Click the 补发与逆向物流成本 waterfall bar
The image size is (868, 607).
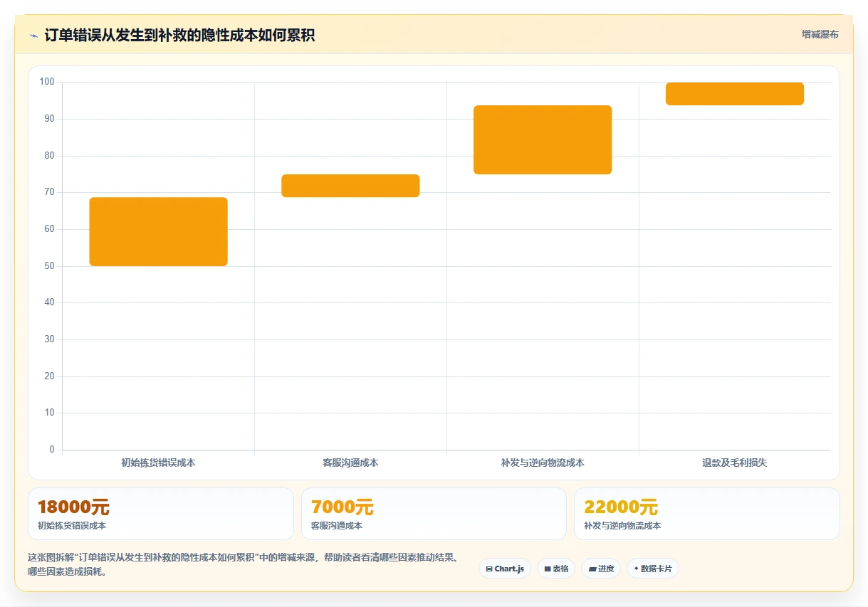pyautogui.click(x=543, y=139)
